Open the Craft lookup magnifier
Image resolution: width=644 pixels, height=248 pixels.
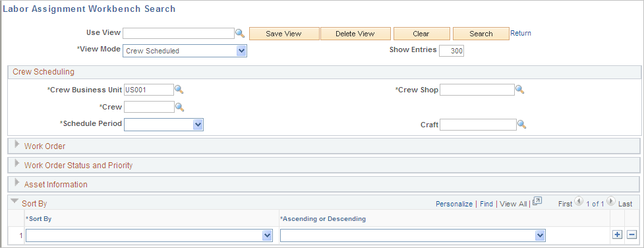tap(521, 124)
